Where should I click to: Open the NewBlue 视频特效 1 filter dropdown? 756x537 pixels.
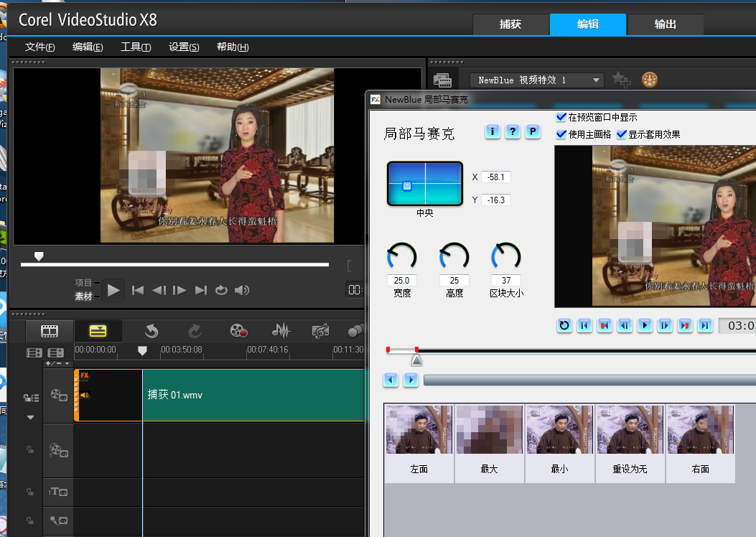tap(537, 80)
